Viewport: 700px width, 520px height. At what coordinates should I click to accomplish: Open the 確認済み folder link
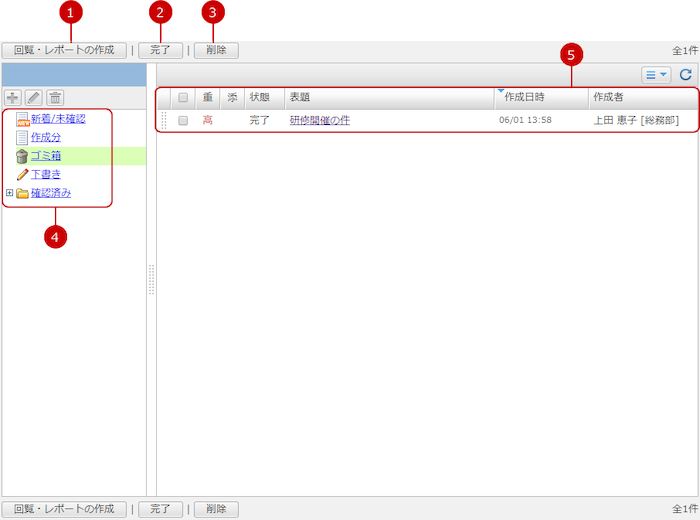pos(51,193)
